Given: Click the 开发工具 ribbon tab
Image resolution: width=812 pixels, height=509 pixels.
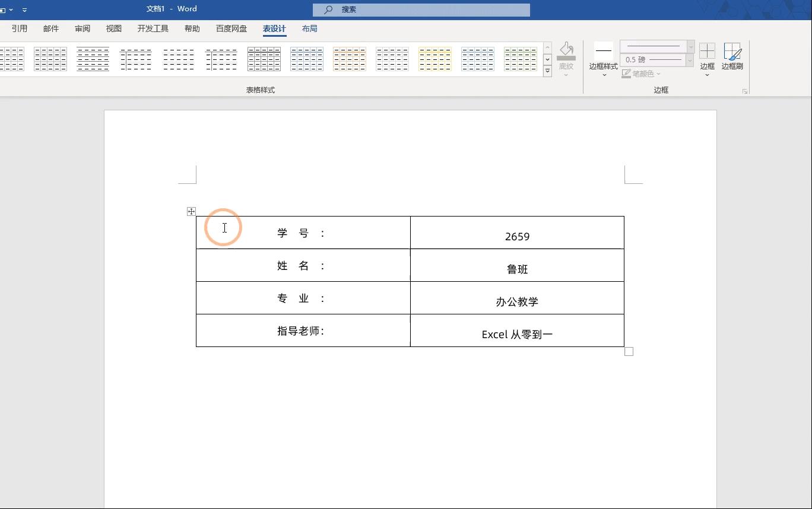Looking at the screenshot, I should 153,28.
